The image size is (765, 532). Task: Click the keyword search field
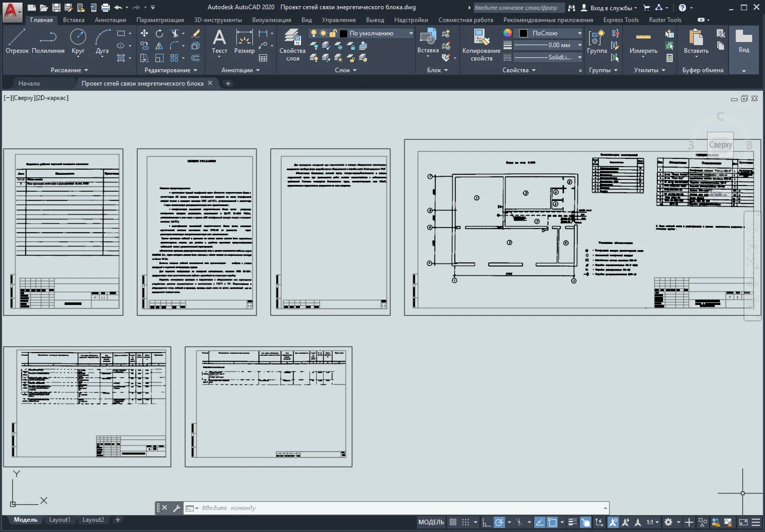coord(518,8)
